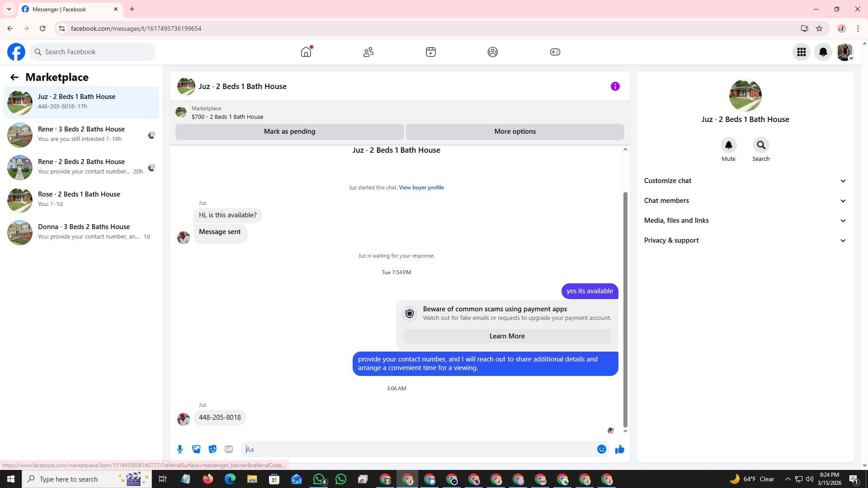Click the chat scrollbar thumb

click(625, 310)
